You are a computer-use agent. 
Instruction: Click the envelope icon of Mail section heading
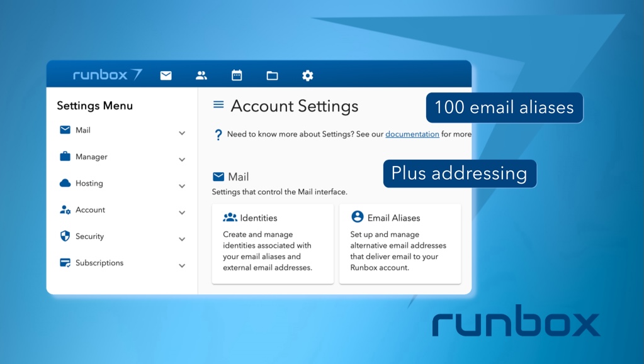218,177
